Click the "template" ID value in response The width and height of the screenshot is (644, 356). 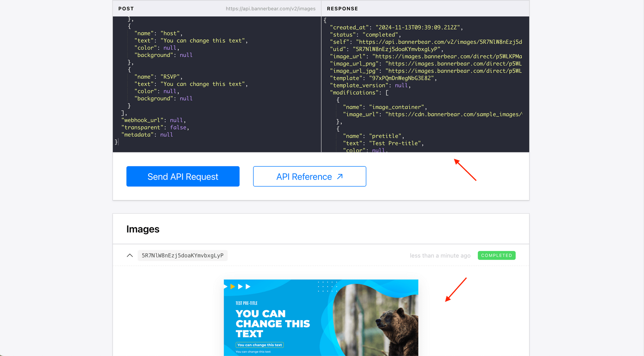coord(401,78)
